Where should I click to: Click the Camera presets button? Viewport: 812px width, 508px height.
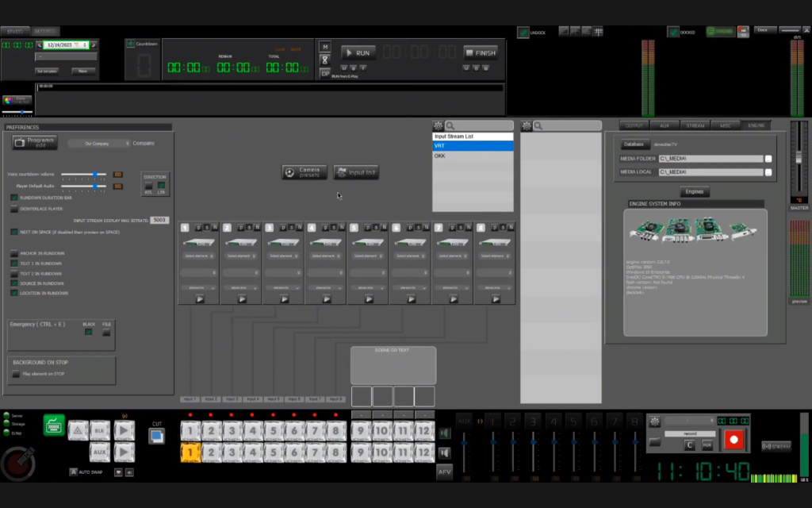pyautogui.click(x=304, y=172)
